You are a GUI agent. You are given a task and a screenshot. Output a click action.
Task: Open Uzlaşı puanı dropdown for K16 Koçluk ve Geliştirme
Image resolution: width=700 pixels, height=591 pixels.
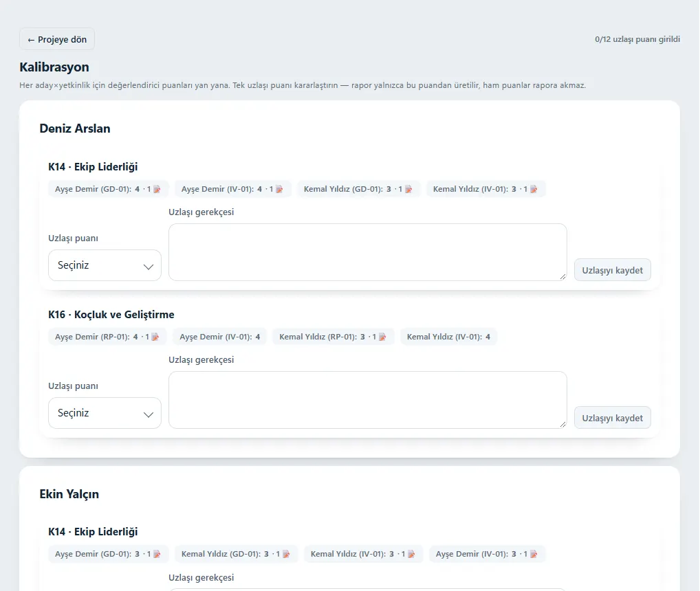click(x=105, y=413)
